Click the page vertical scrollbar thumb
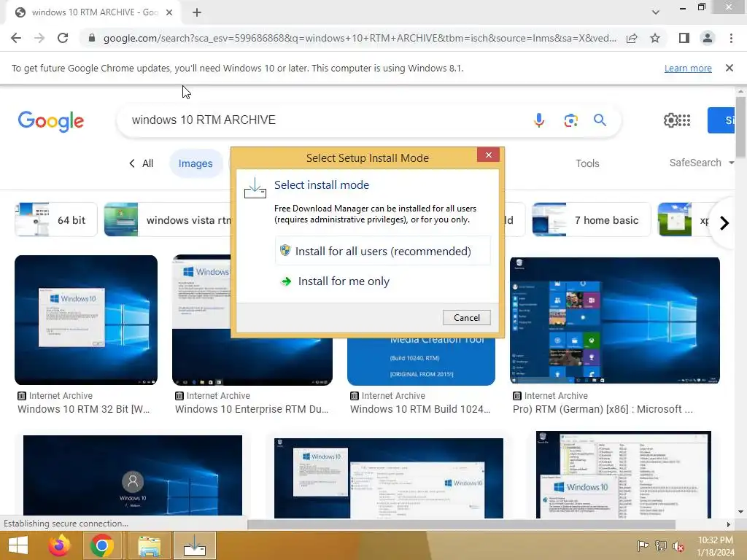The height and width of the screenshot is (560, 747). pos(740,127)
